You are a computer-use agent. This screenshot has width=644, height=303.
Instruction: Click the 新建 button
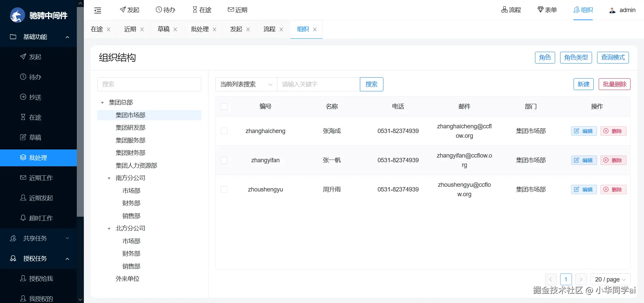tap(584, 84)
